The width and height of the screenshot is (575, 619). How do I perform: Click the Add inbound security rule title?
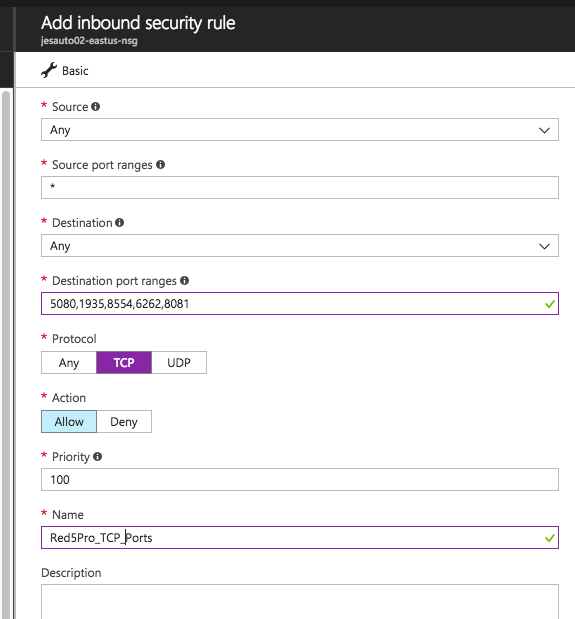[138, 23]
